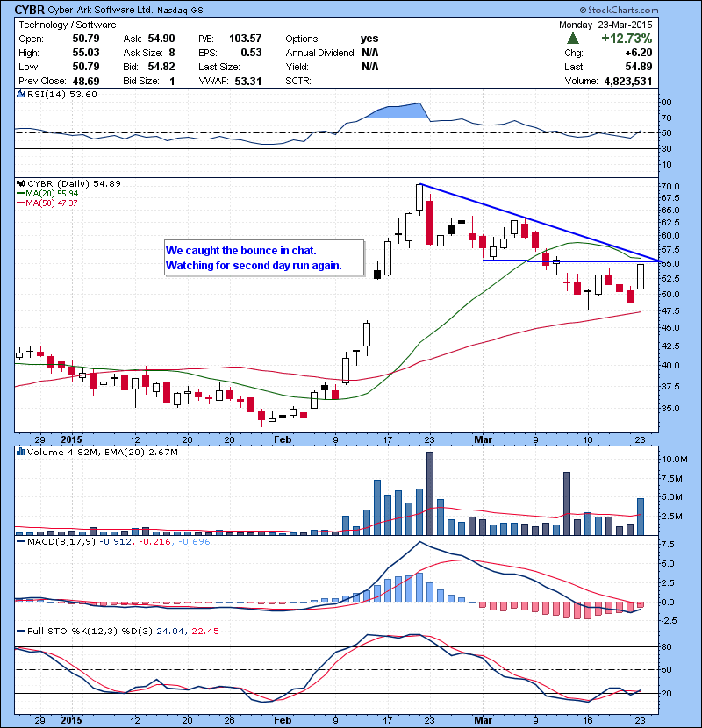Click the Prev Close value 48.69
Image resolution: width=702 pixels, height=728 pixels.
[86, 82]
